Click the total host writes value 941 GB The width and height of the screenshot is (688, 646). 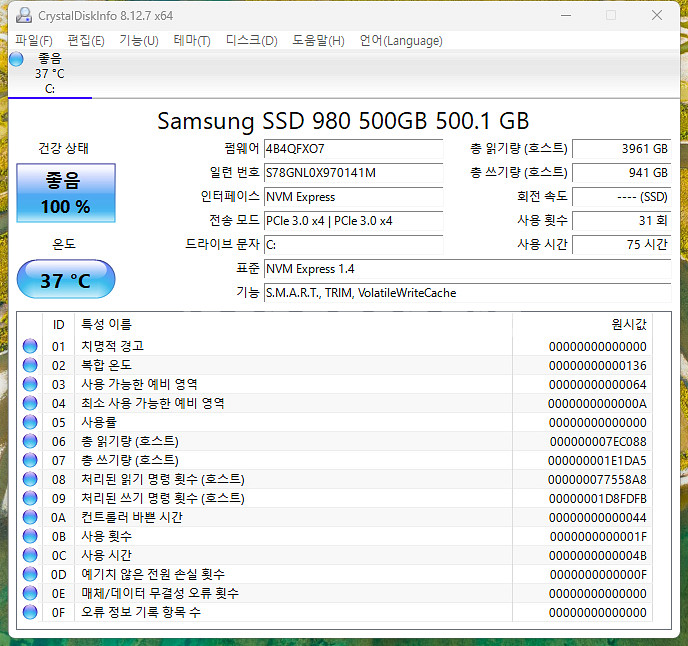[622, 173]
